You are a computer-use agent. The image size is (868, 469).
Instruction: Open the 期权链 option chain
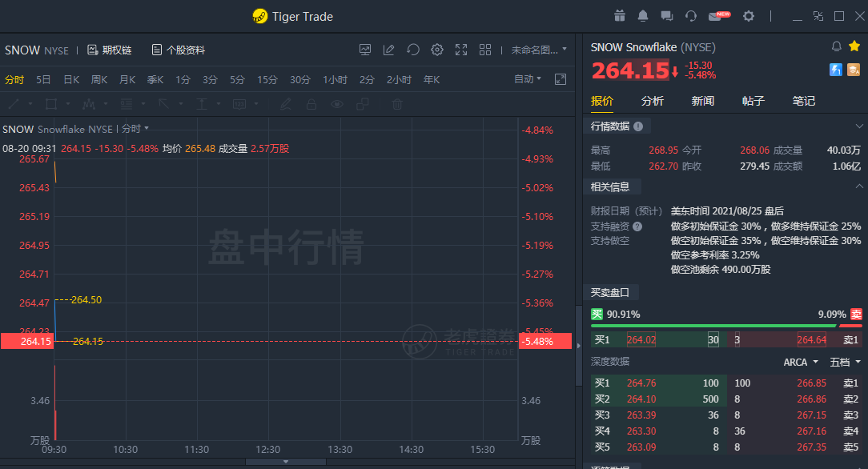pyautogui.click(x=110, y=50)
